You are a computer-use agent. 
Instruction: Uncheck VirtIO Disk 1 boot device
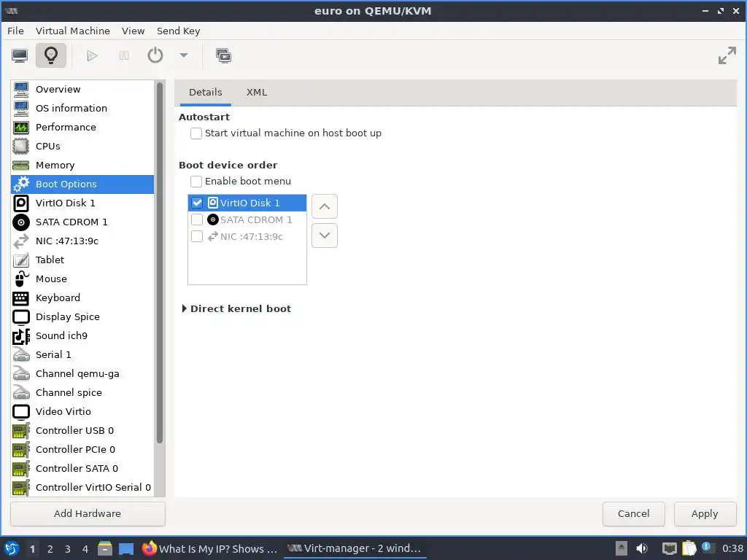(x=197, y=203)
